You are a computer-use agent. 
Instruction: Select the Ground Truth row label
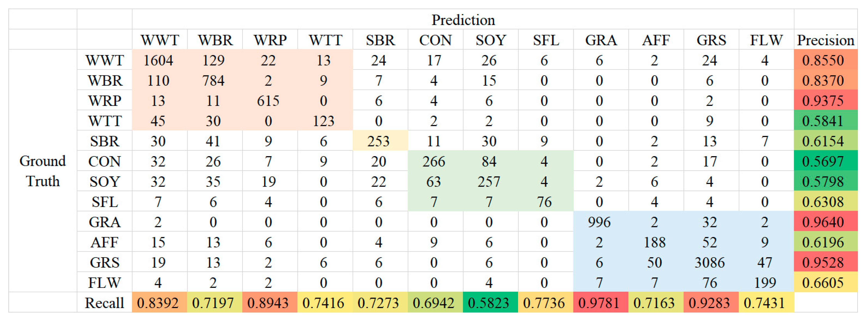(x=43, y=171)
